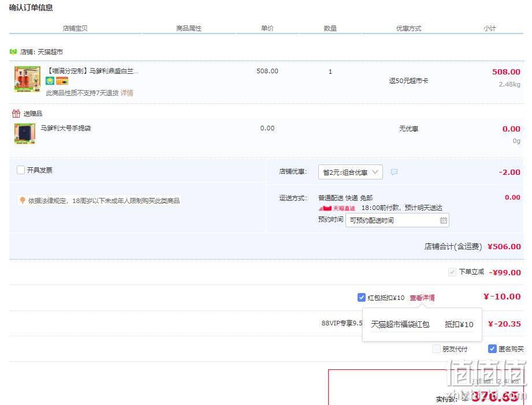
Task: Click 天猫超市福袋红包 in the popup
Action: [400, 324]
